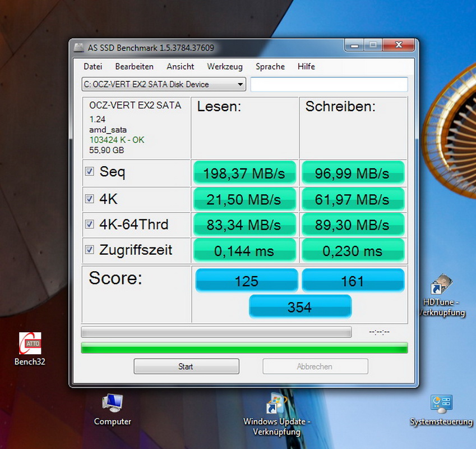Disable the 4K-64Thrd test checkbox

coord(89,224)
